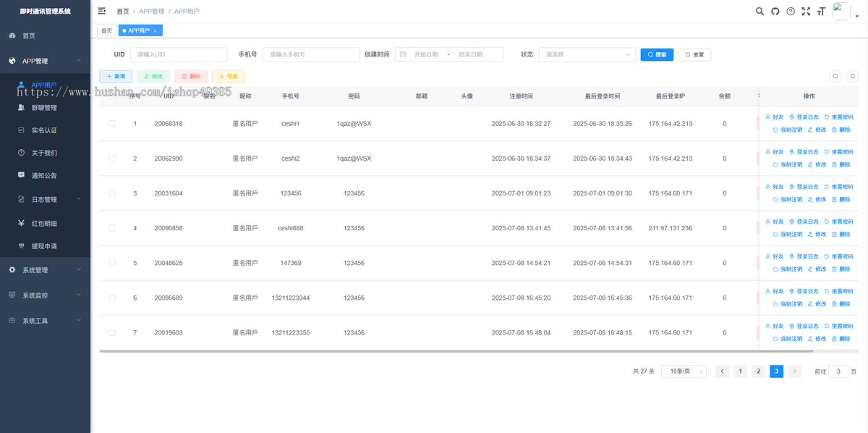
Task: Close the APP用户 tab
Action: click(155, 30)
